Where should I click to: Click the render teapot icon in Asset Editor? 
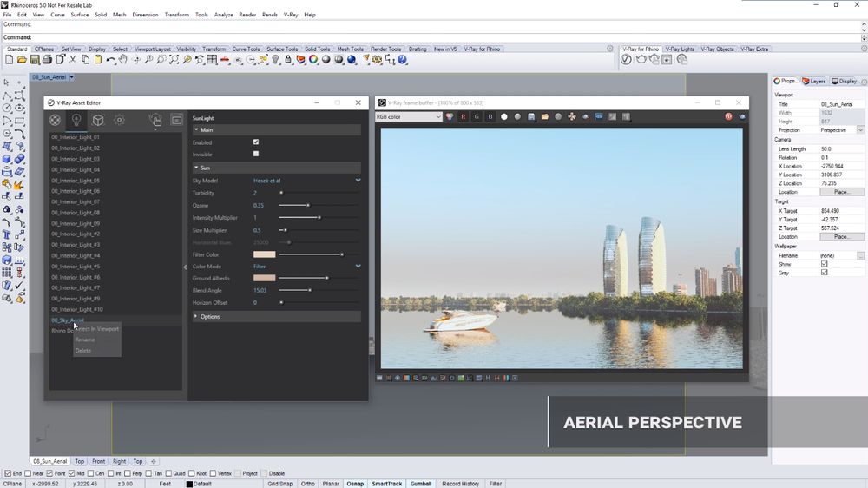(x=155, y=120)
